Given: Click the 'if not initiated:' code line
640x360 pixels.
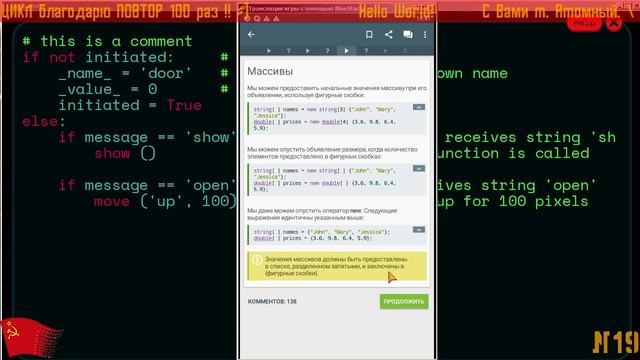Looking at the screenshot, I should point(98,57).
